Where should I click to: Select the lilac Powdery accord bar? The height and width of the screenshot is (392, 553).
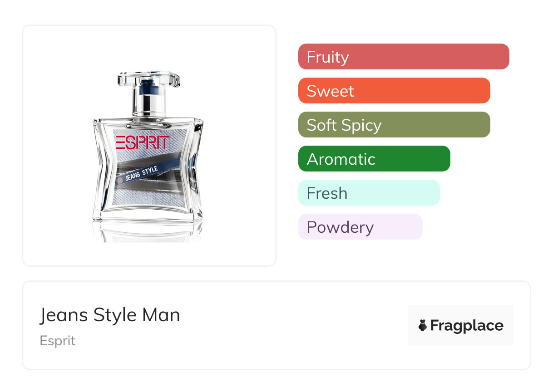(x=360, y=227)
